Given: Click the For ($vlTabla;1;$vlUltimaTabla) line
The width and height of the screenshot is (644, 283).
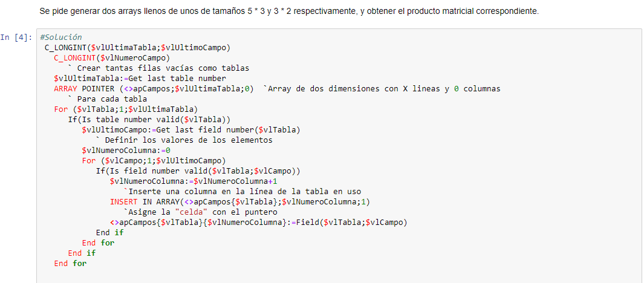Looking at the screenshot, I should (x=126, y=109).
